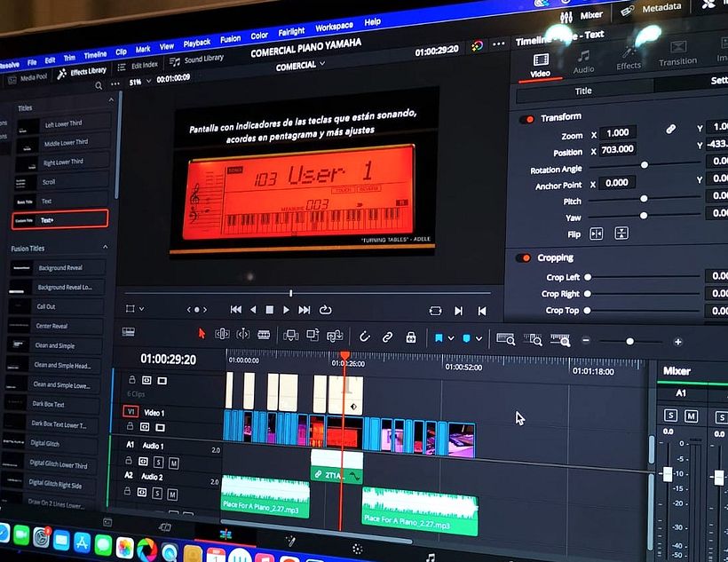Switch to Inspector Audio tab
The image size is (728, 562).
[x=583, y=63]
